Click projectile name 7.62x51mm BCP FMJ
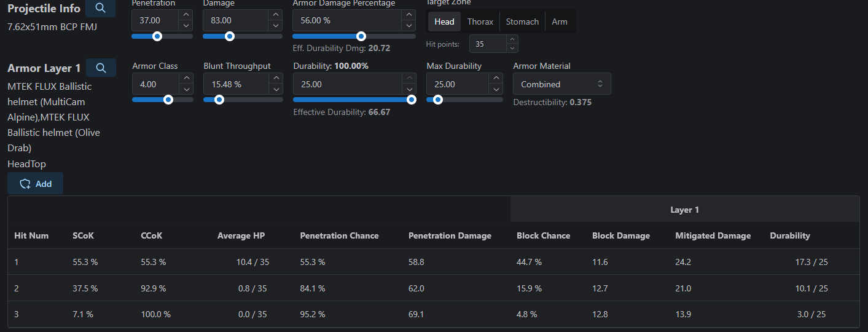Screen dimensions: 868x332 pyautogui.click(x=52, y=27)
